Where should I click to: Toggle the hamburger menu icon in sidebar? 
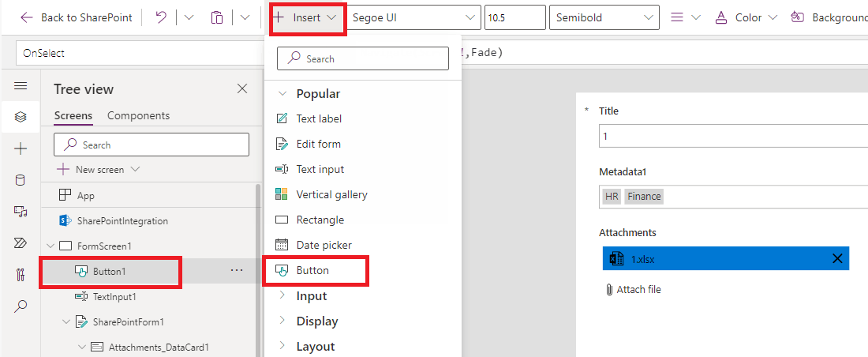[21, 86]
